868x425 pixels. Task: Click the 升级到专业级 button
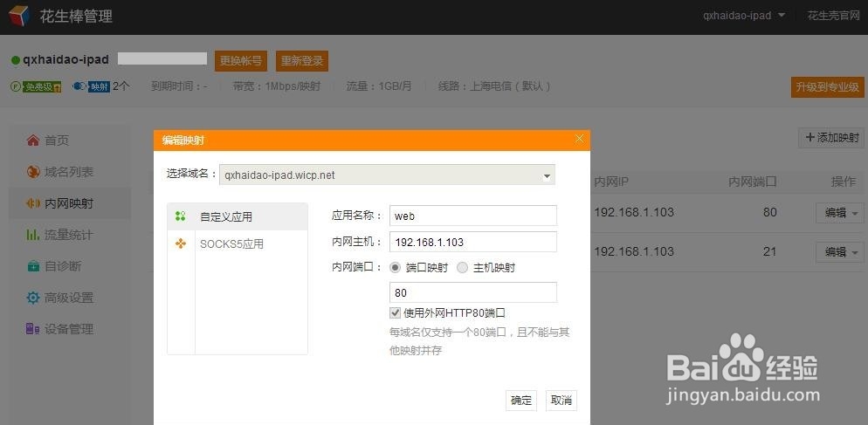[x=828, y=87]
